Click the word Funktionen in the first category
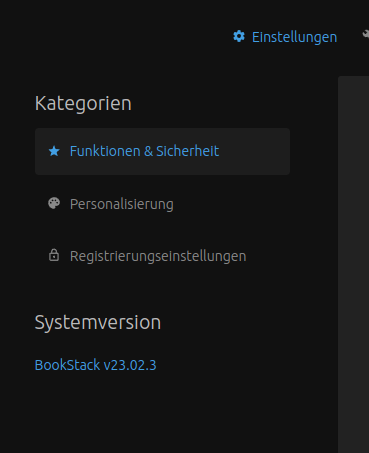Image resolution: width=369 pixels, height=453 pixels. coord(105,151)
